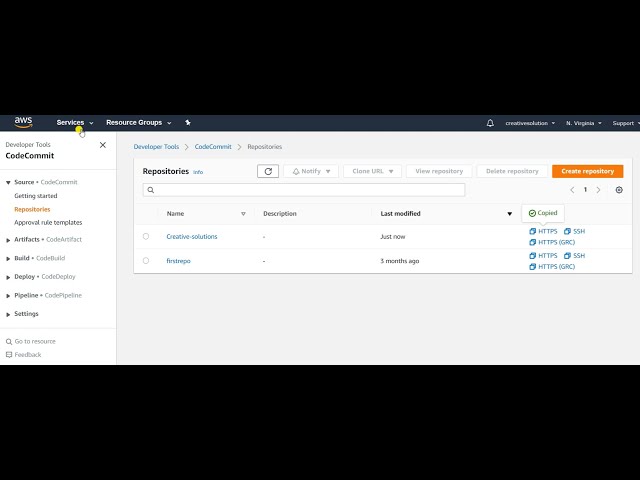
Task: Open the N. Virginia region selector
Action: [x=584, y=123]
